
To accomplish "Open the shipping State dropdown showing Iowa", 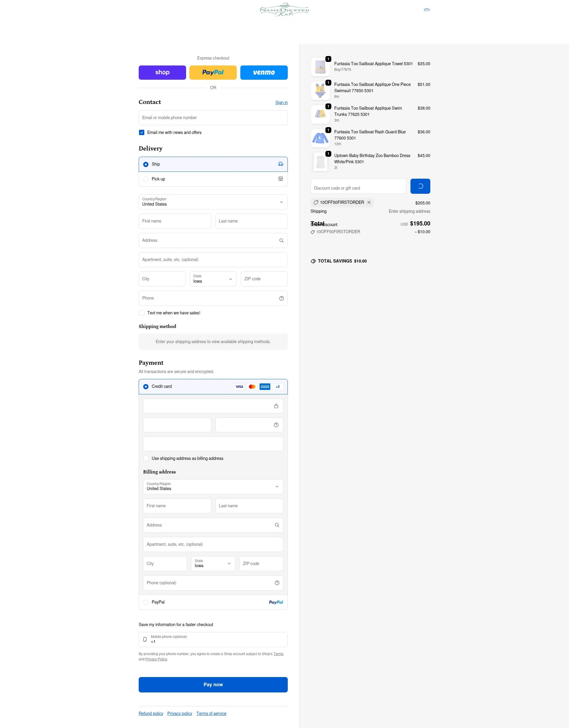I will [x=213, y=279].
